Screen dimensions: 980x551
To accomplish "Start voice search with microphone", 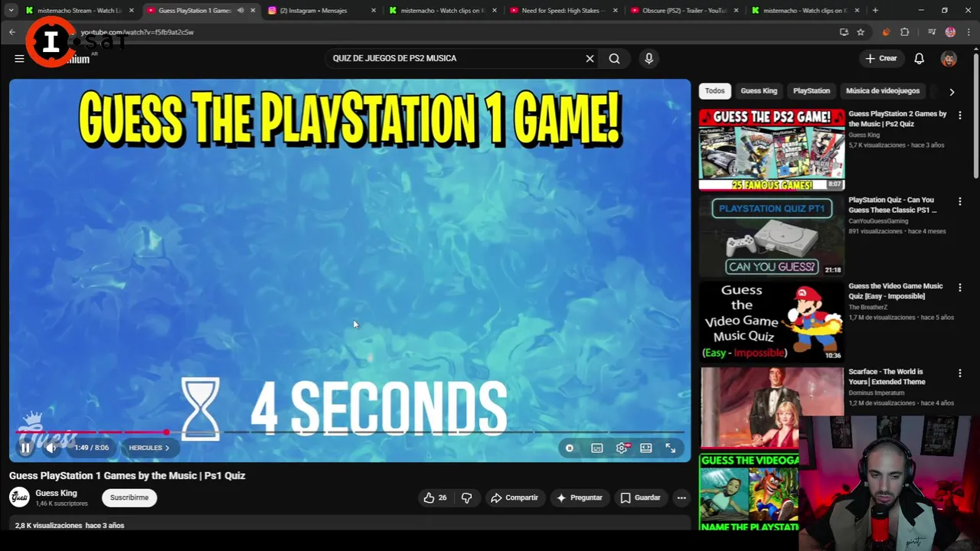I will (x=649, y=59).
